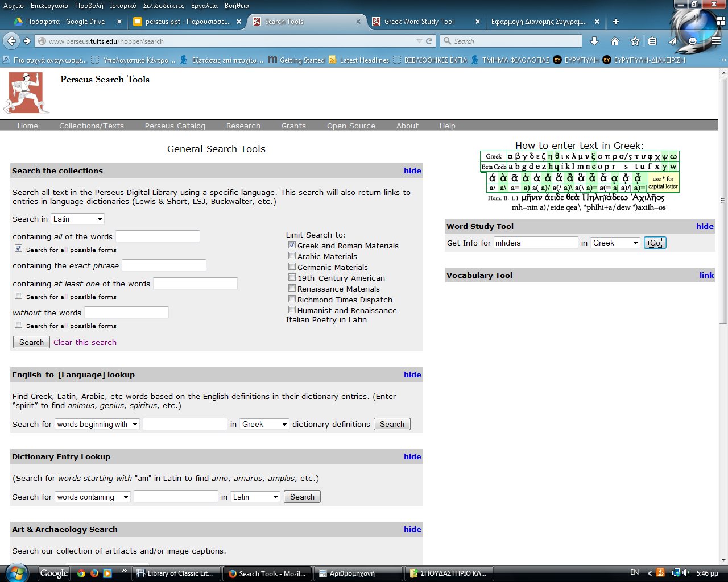Click 'containing the exact phrase' field
This screenshot has height=582, width=728.
(164, 265)
